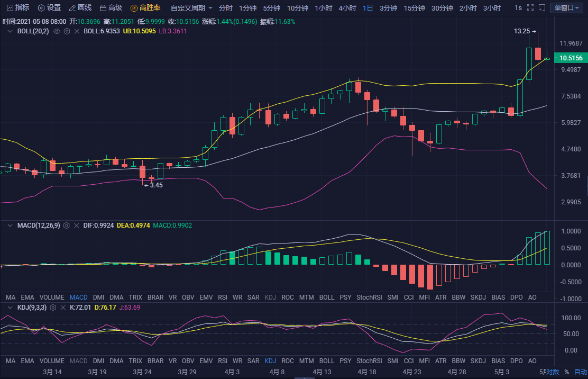The height and width of the screenshot is (379, 588).
Task: Click the current price label 10.5156
Action: click(x=571, y=58)
